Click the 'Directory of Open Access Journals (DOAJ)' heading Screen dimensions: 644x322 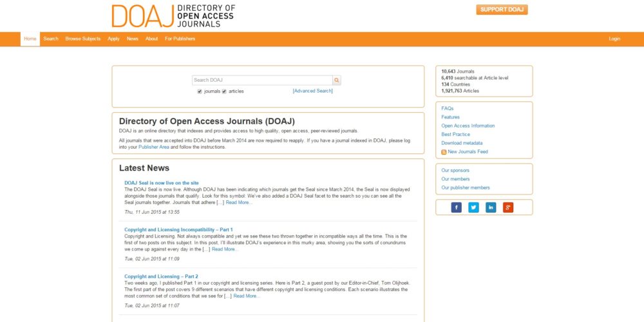point(207,121)
